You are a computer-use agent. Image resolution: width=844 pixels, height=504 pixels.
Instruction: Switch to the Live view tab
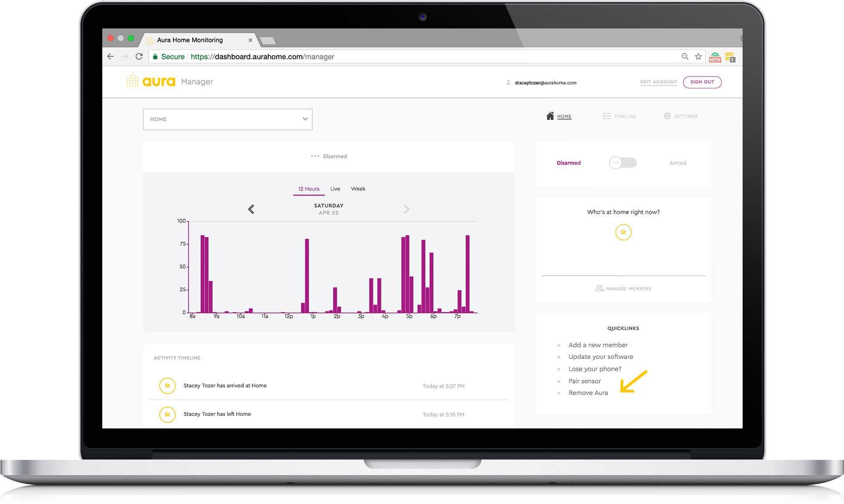335,189
